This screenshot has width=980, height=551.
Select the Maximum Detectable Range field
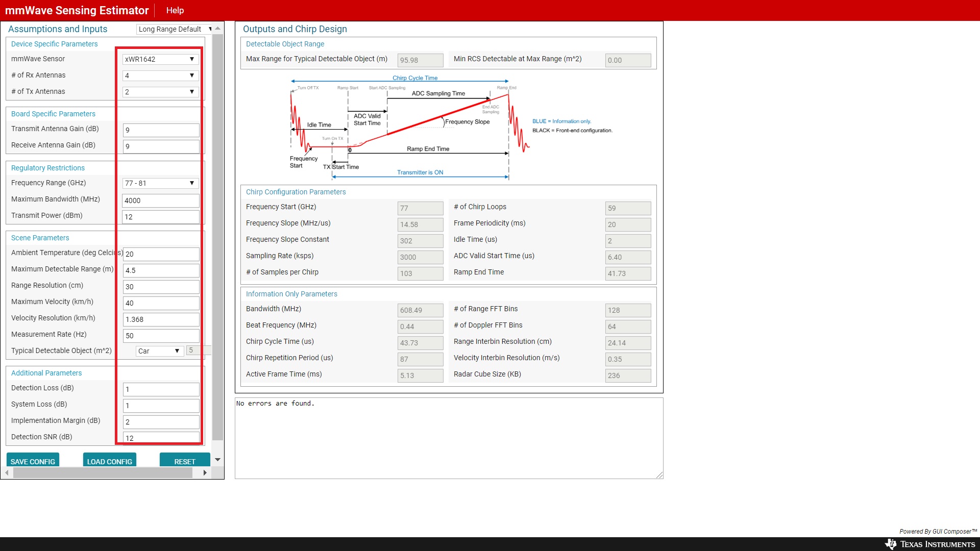(160, 270)
